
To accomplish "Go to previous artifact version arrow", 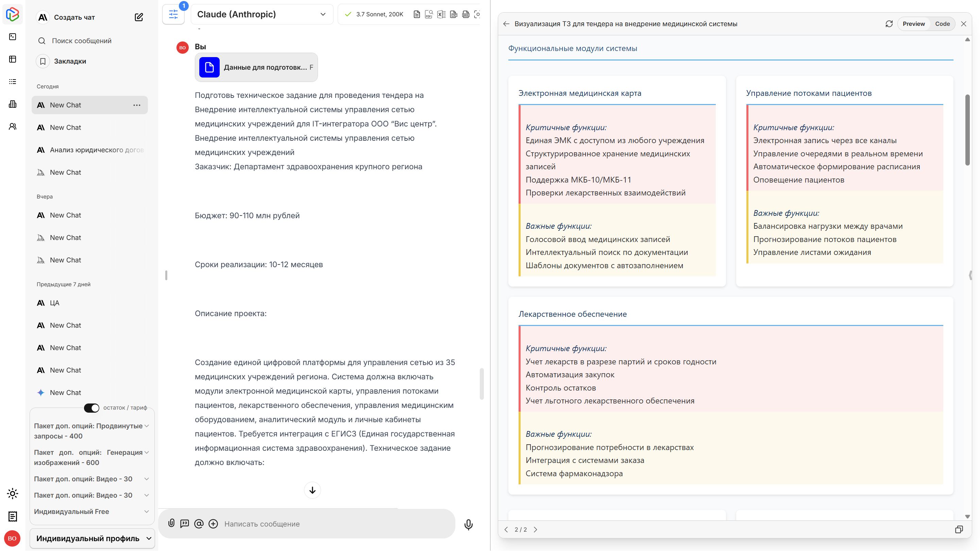I will point(506,529).
